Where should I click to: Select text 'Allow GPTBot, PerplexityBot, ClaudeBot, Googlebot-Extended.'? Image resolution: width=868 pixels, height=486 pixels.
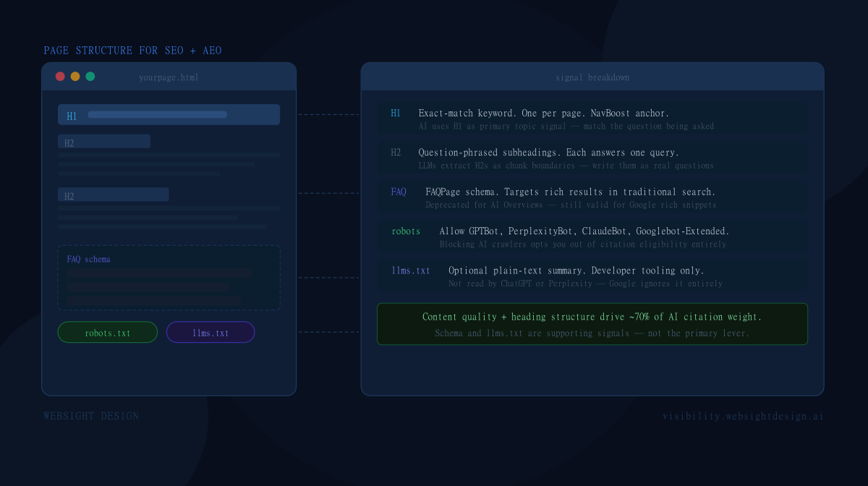click(x=584, y=231)
